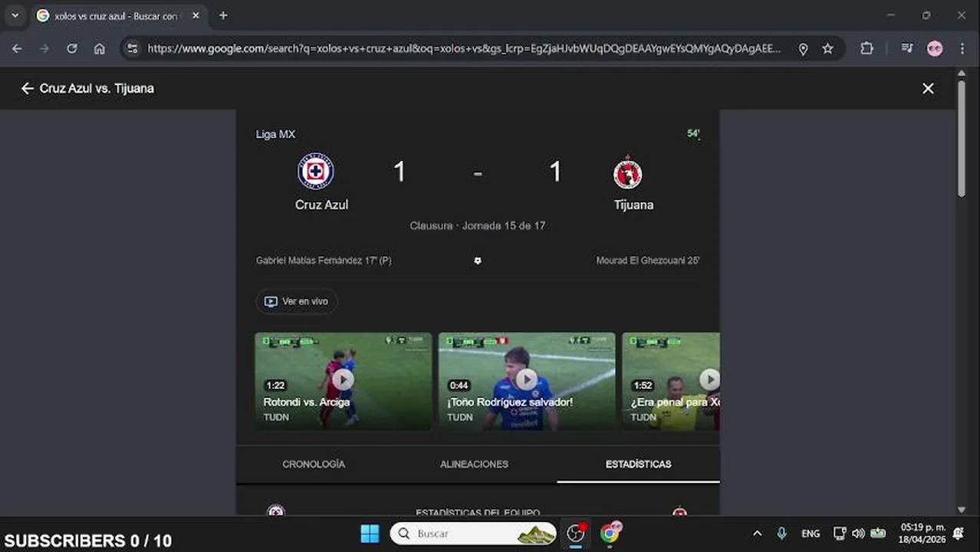Bookmark this page with the star icon
Image resolution: width=980 pixels, height=552 pixels.
[827, 48]
